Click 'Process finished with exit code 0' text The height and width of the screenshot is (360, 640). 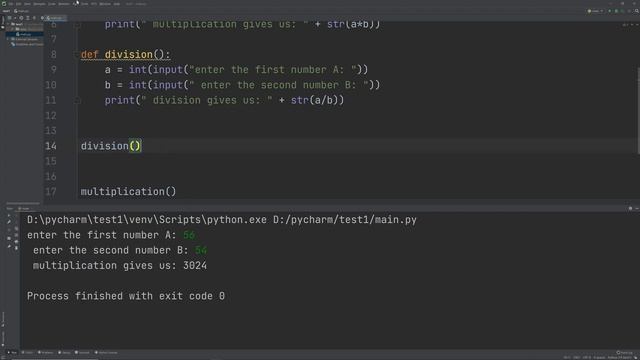(126, 296)
